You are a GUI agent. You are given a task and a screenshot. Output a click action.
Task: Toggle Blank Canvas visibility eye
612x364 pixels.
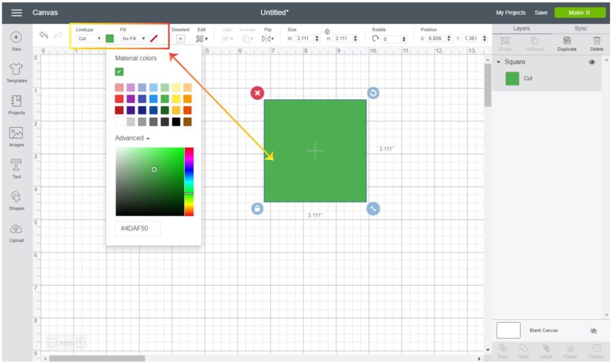coord(593,331)
